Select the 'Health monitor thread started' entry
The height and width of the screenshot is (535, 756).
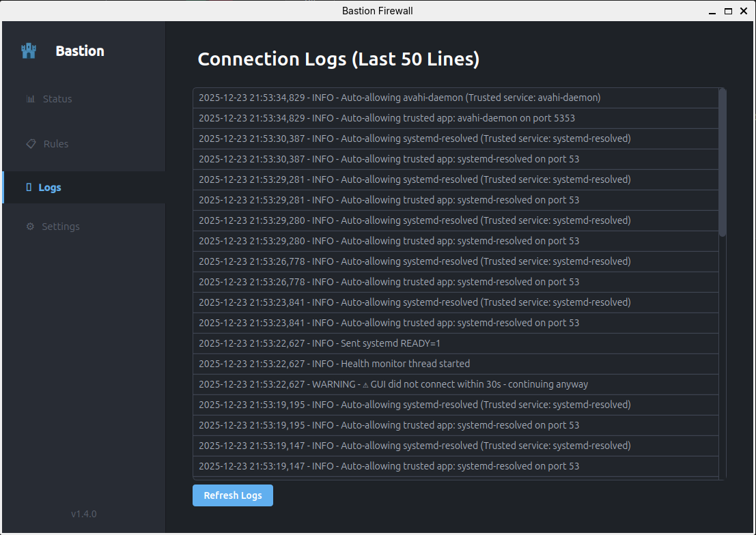pos(456,364)
